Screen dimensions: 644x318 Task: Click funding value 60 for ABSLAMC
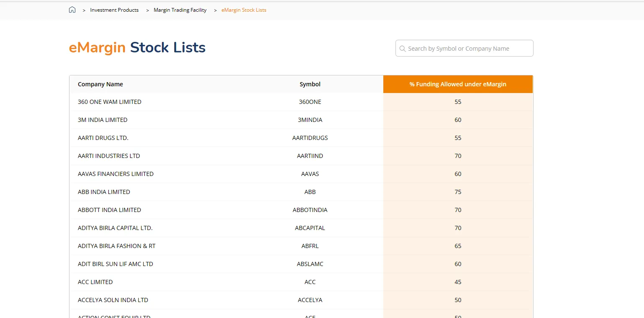coord(458,264)
